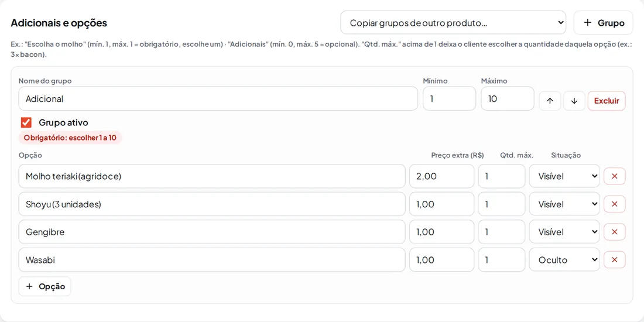Image resolution: width=644 pixels, height=322 pixels.
Task: Move the Adicional group down
Action: tap(574, 101)
